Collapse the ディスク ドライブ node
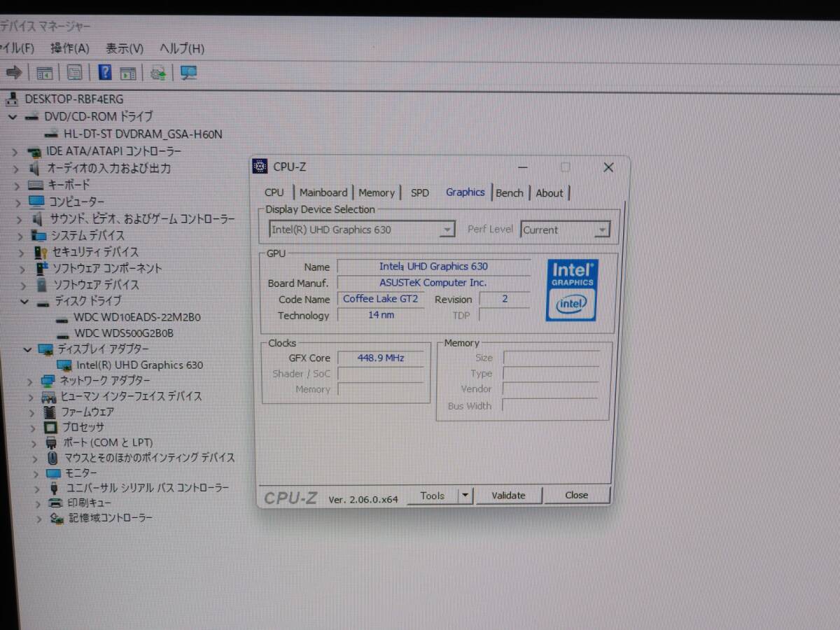The width and height of the screenshot is (840, 630). (24, 302)
